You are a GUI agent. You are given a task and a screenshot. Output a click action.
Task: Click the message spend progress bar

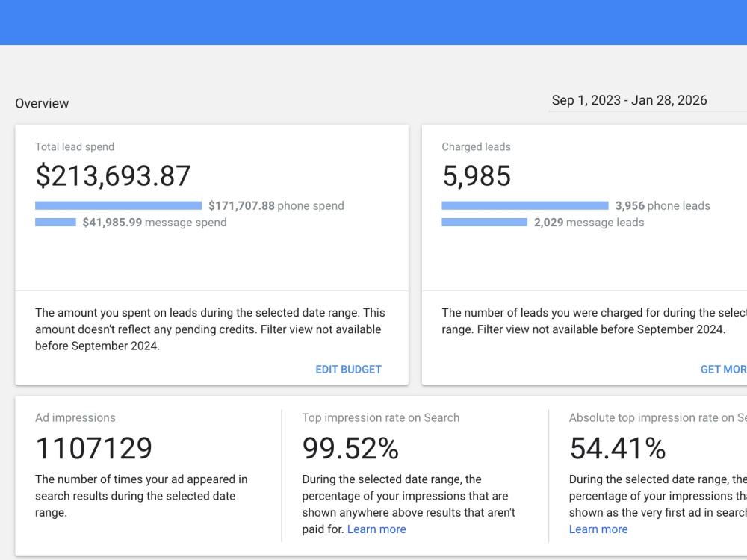[x=55, y=223]
